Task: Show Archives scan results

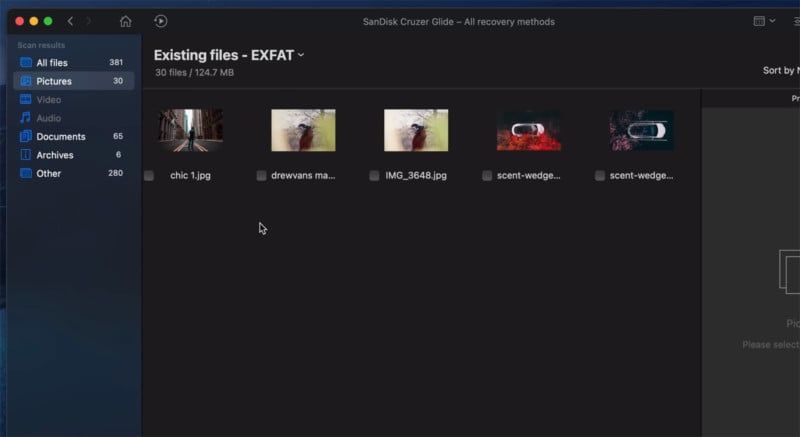Action: (x=55, y=155)
